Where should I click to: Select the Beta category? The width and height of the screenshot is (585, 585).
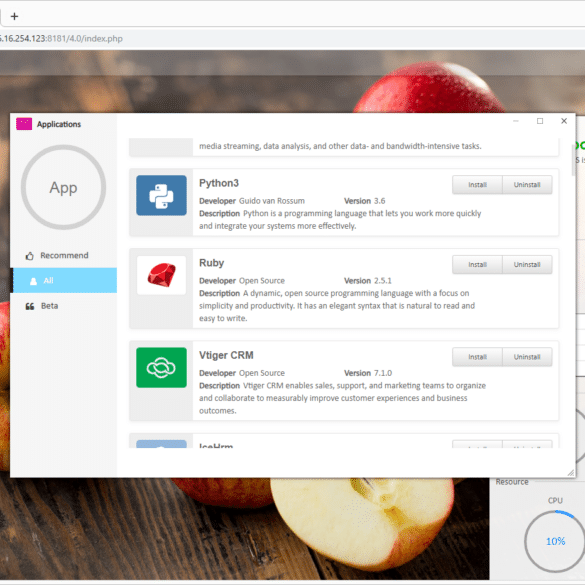pos(63,306)
